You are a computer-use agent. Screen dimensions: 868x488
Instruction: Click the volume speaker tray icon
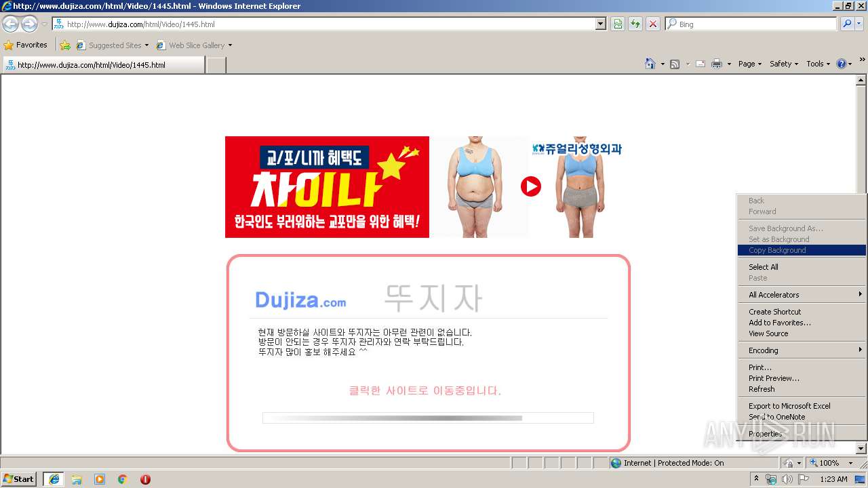coord(787,479)
